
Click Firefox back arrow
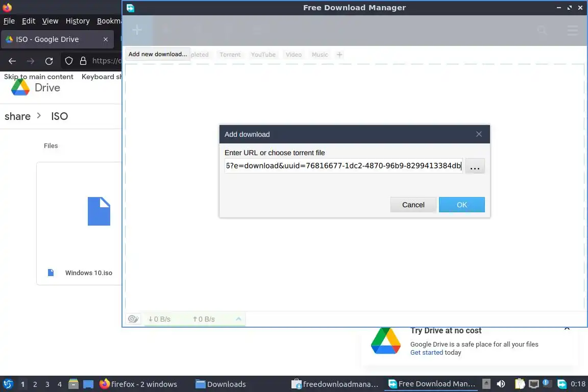(x=12, y=61)
